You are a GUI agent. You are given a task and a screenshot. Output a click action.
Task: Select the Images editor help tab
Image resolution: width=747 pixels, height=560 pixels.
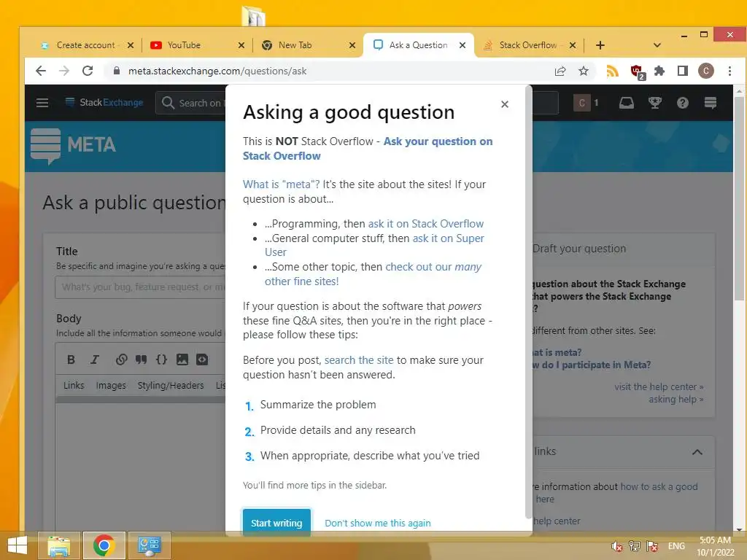coord(111,385)
